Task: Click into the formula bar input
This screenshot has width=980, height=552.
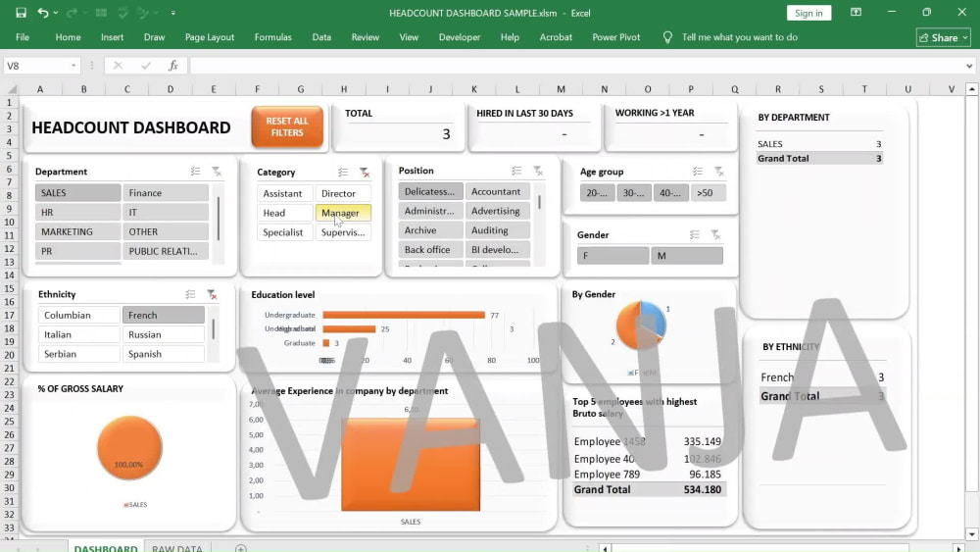Action: pos(575,66)
